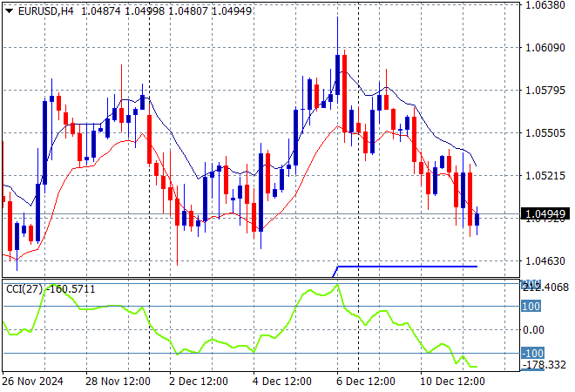Click the EURUSD,H4 chart title text
Image resolution: width=575 pixels, height=392 pixels.
42,9
